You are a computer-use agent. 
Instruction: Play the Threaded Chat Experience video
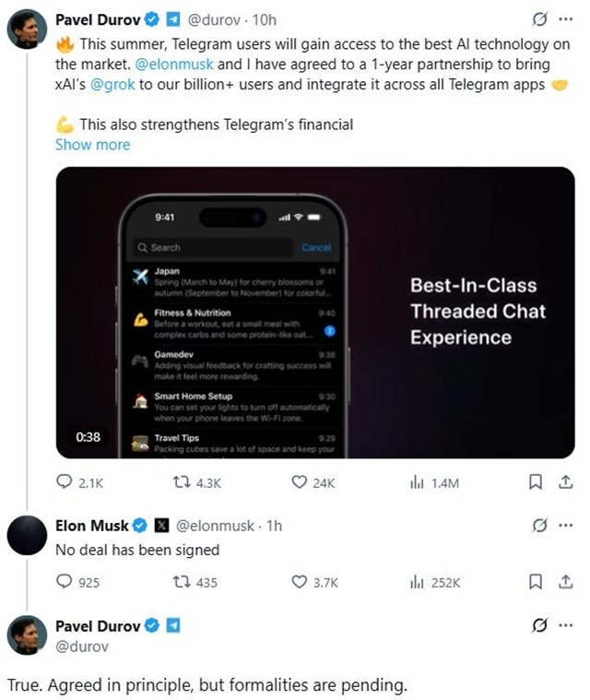[x=317, y=312]
